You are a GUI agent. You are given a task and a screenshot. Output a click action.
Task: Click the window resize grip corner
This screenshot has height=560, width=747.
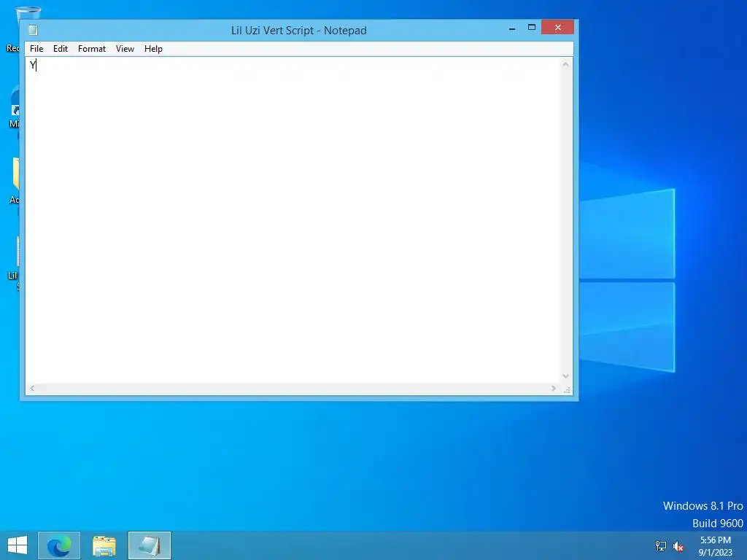point(566,389)
